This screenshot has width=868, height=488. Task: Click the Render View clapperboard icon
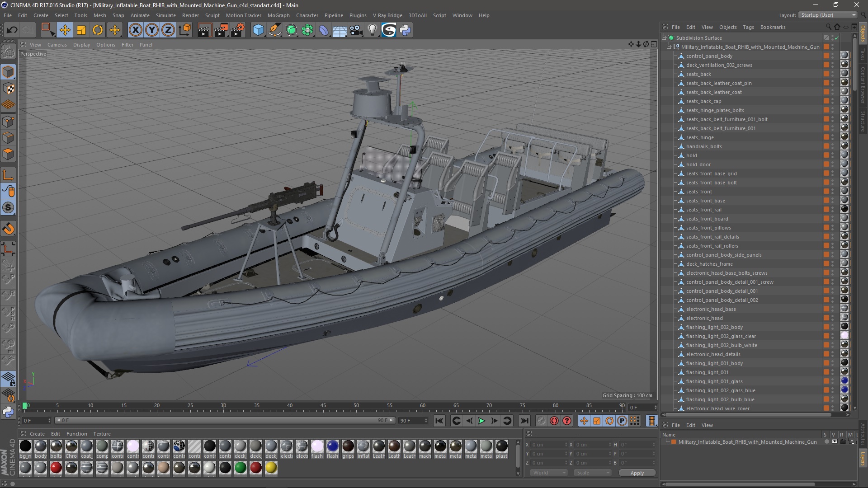(x=204, y=30)
